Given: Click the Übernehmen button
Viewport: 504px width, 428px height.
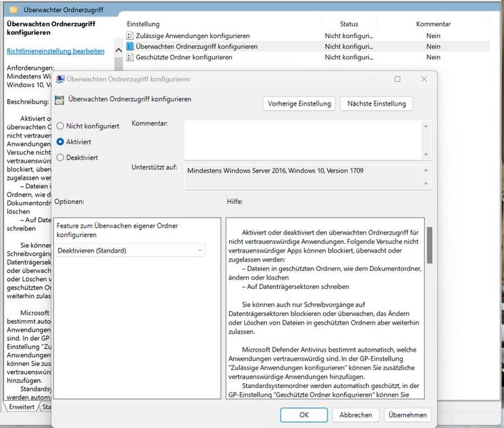Looking at the screenshot, I should 407,415.
